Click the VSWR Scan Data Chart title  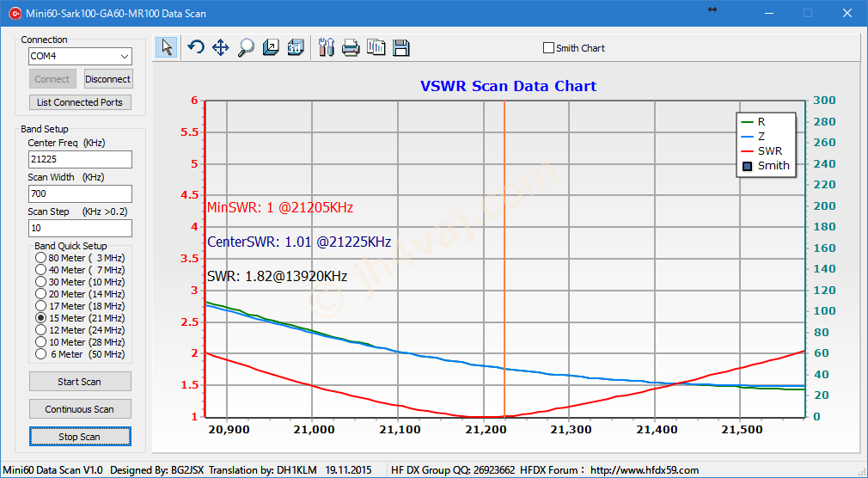[508, 86]
